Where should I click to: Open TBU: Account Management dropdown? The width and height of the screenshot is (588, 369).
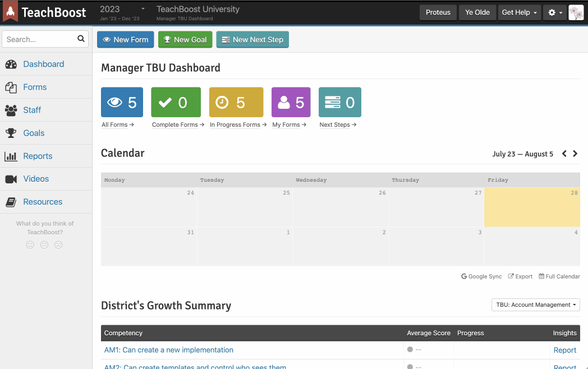tap(535, 305)
